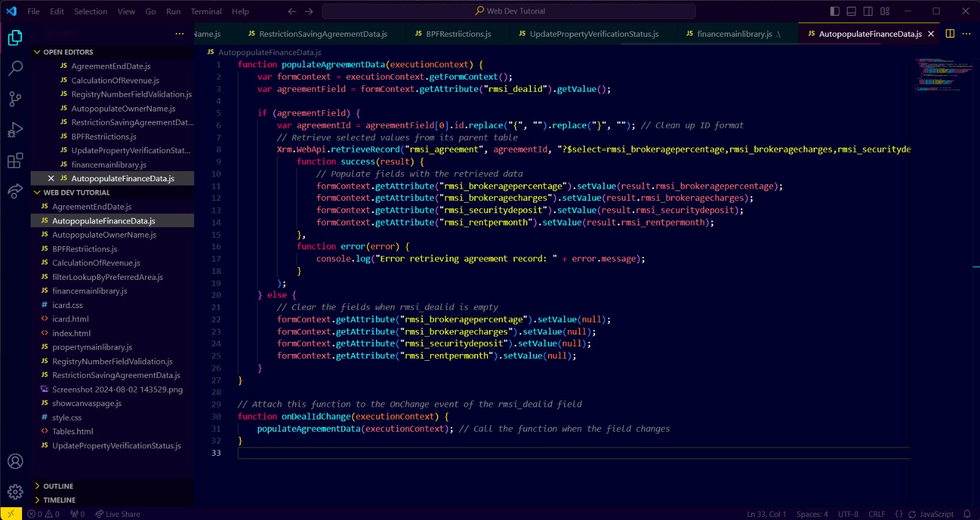The width and height of the screenshot is (980, 520).
Task: Toggle the Panel layout button
Action: tap(851, 11)
